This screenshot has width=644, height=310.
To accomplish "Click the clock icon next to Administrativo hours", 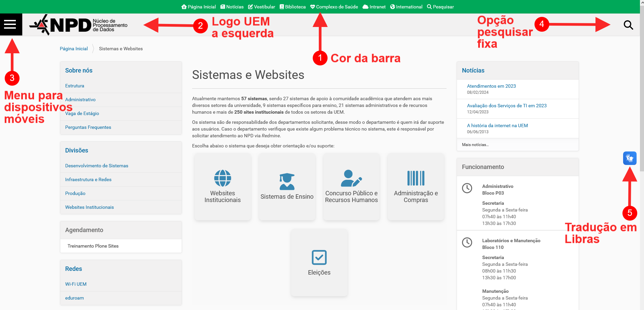I will [467, 189].
